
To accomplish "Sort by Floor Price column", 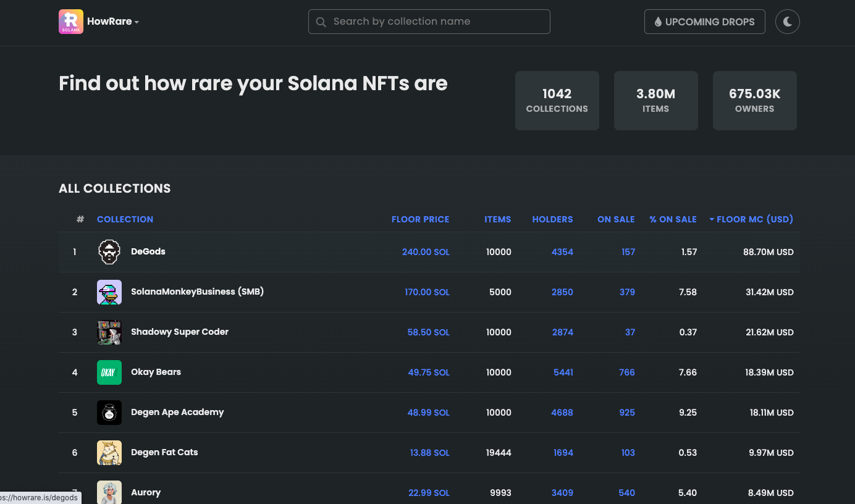I will tap(420, 219).
